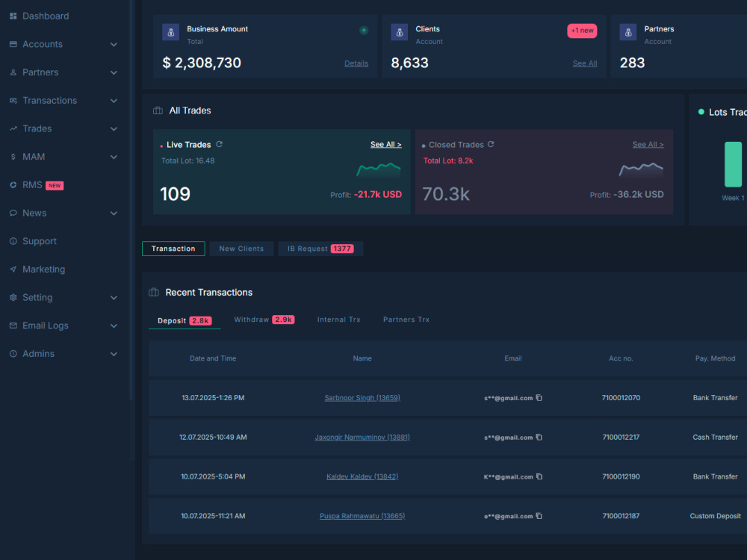
Task: Expand the Partners sidebar menu chevron
Action: coord(114,72)
